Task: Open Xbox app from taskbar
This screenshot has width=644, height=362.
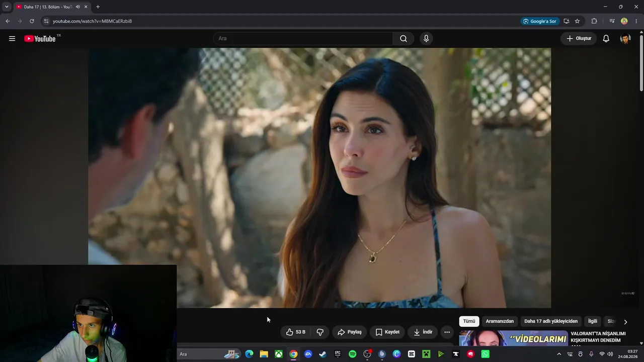Action: (278, 354)
